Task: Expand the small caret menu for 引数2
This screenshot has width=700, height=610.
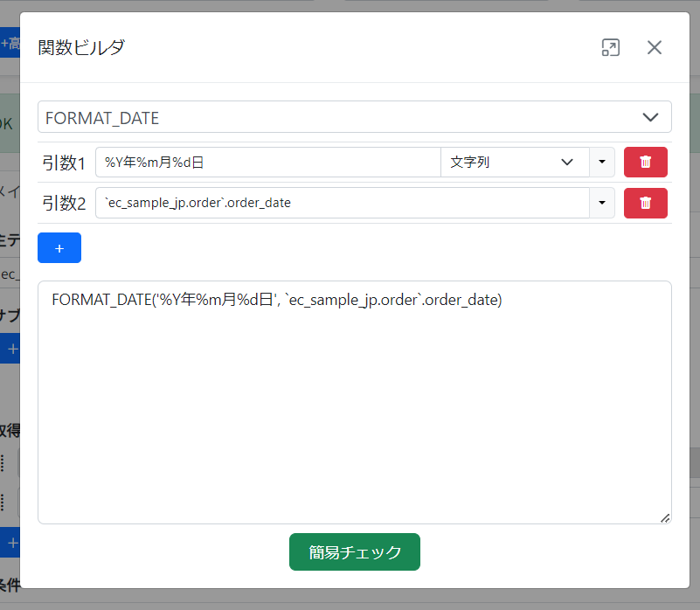Action: point(602,203)
